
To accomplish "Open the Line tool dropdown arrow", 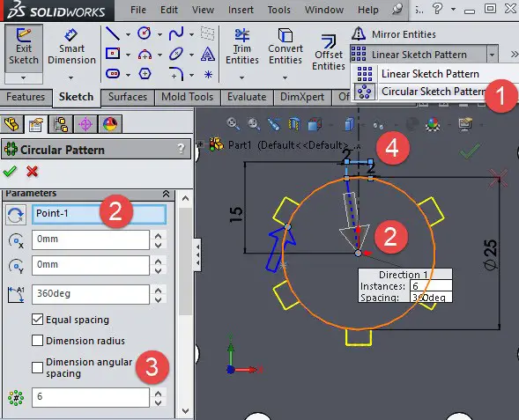I will click(128, 34).
